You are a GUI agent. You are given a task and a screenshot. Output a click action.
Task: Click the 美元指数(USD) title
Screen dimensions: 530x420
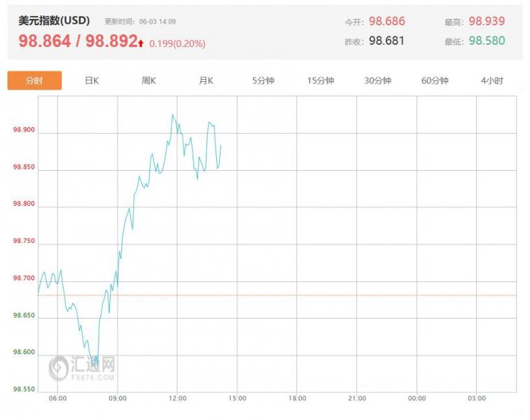click(x=54, y=20)
